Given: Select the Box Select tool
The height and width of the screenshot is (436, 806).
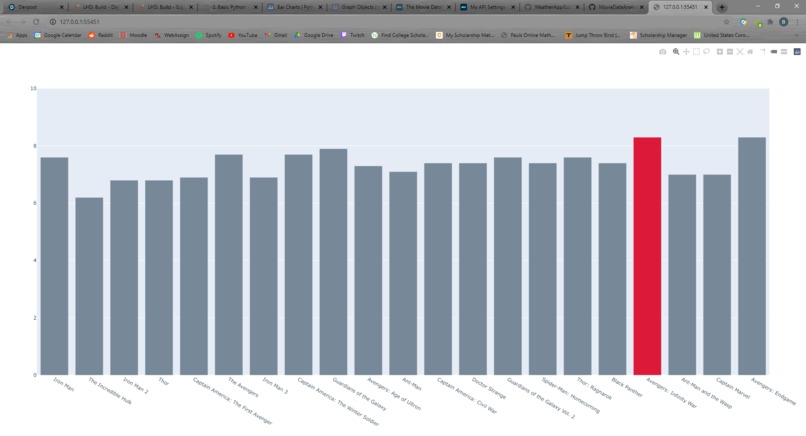Looking at the screenshot, I should [x=696, y=51].
